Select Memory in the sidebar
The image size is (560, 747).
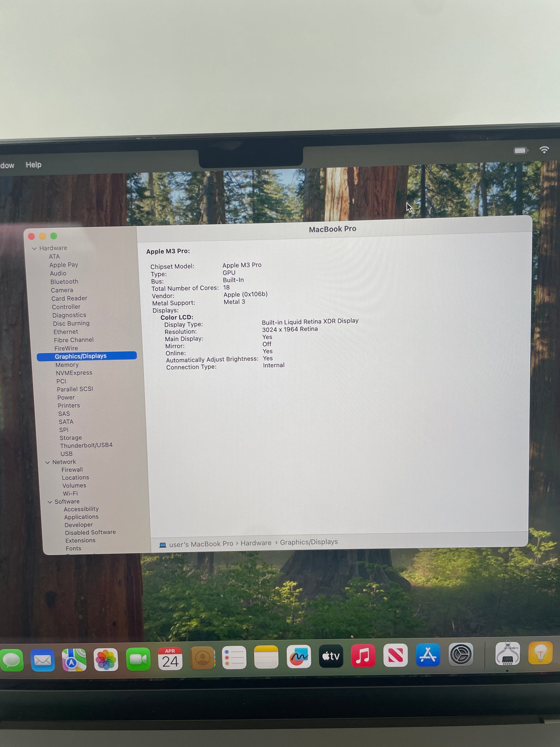67,365
